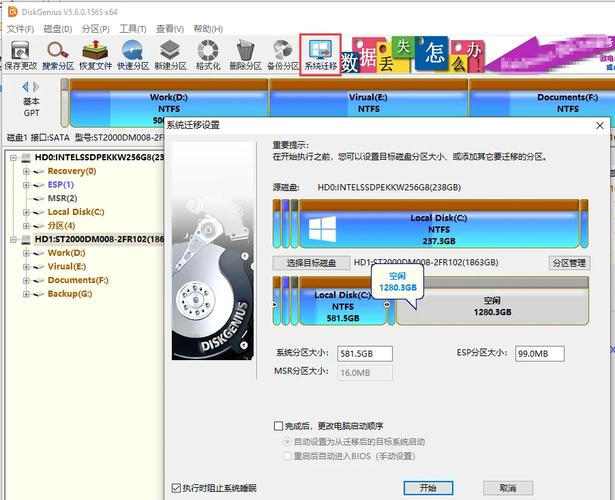Expand the Recovery(0) partition node

[x=26, y=171]
